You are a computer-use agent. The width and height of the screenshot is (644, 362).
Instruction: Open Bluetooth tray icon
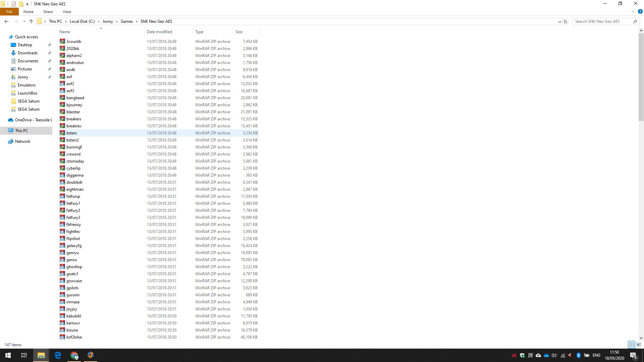(579, 355)
